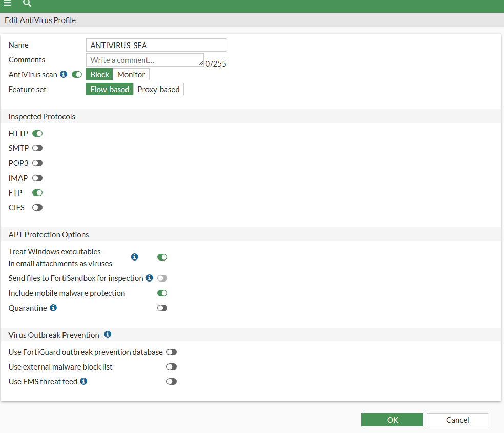This screenshot has height=433, width=504.
Task: Toggle the AntiVirus scan switch
Action: [x=76, y=75]
